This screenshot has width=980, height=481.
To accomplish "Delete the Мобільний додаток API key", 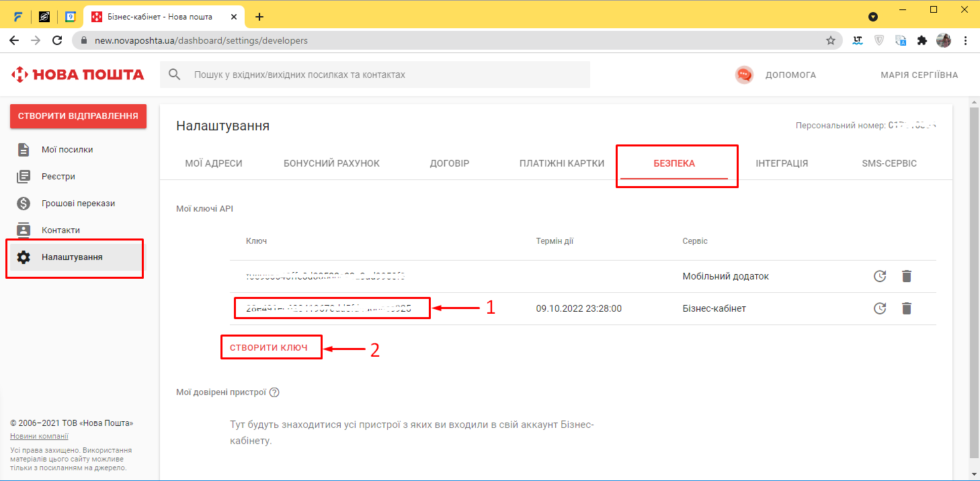I will 907,276.
